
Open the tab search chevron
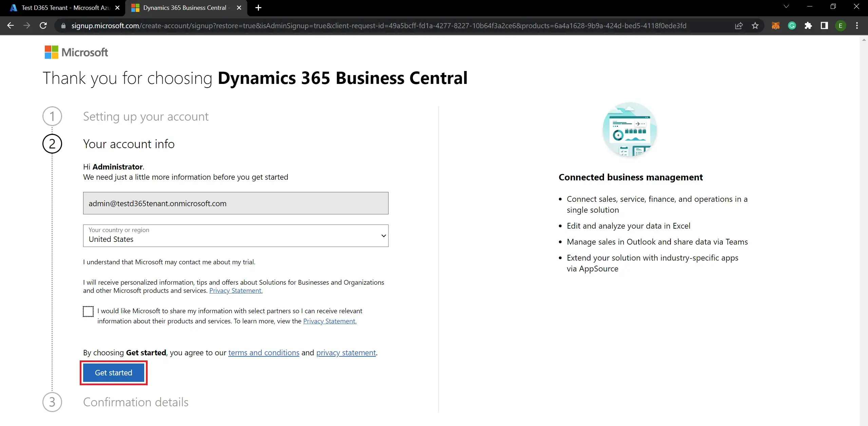point(786,6)
